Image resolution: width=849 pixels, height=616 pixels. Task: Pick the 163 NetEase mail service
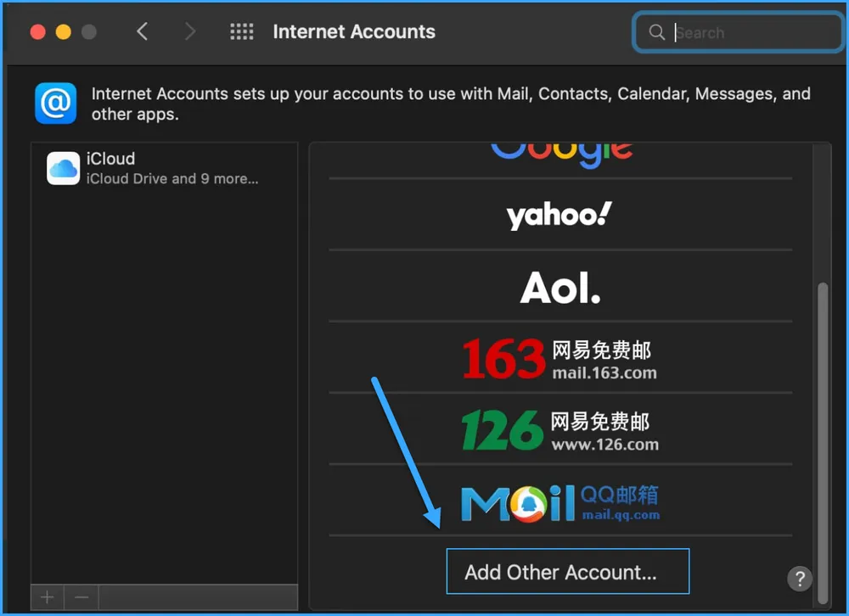coord(560,359)
